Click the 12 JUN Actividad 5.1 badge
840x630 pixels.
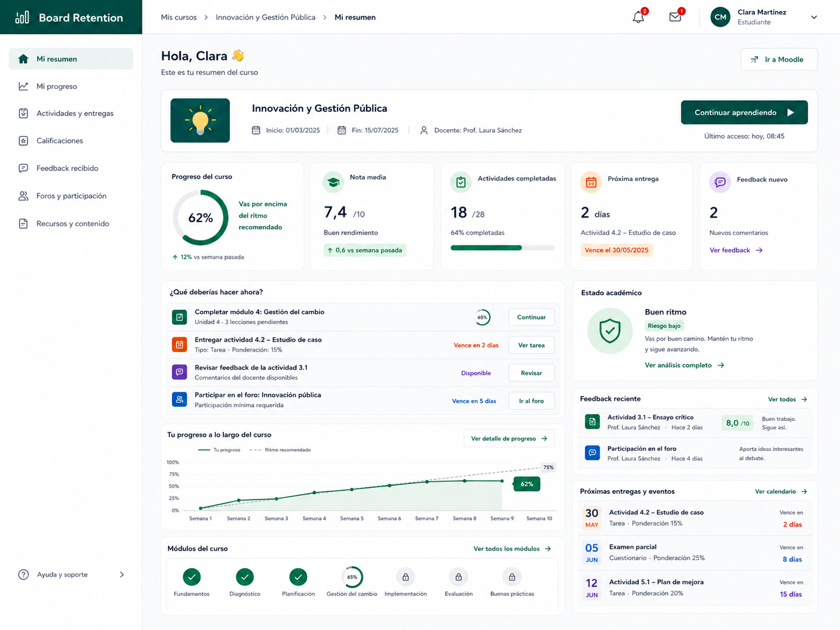592,588
